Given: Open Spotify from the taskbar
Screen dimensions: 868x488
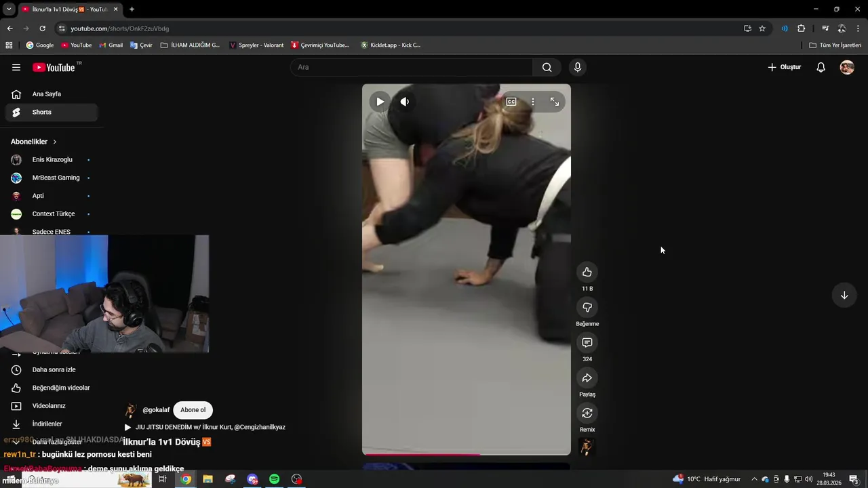Looking at the screenshot, I should click(x=274, y=479).
